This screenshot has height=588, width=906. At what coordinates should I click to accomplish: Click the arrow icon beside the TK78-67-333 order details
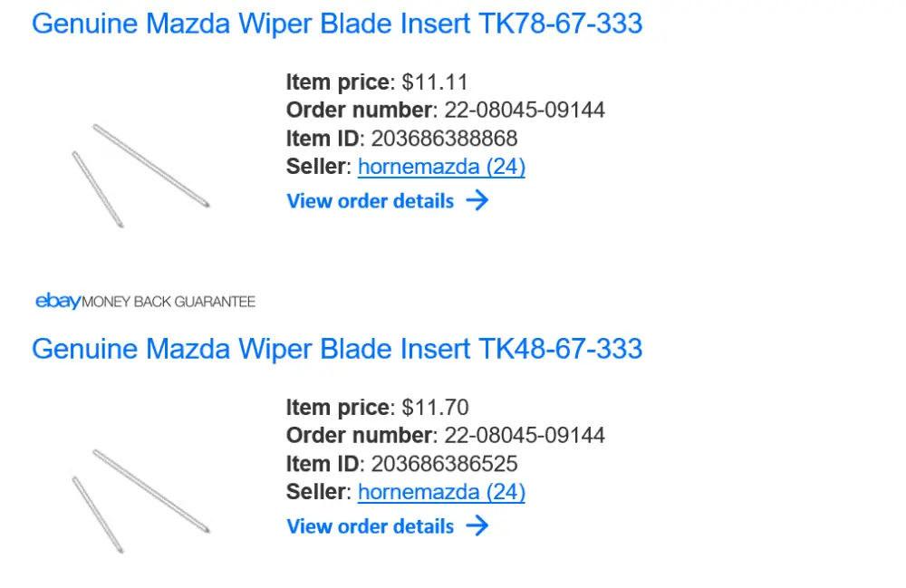pyautogui.click(x=477, y=200)
